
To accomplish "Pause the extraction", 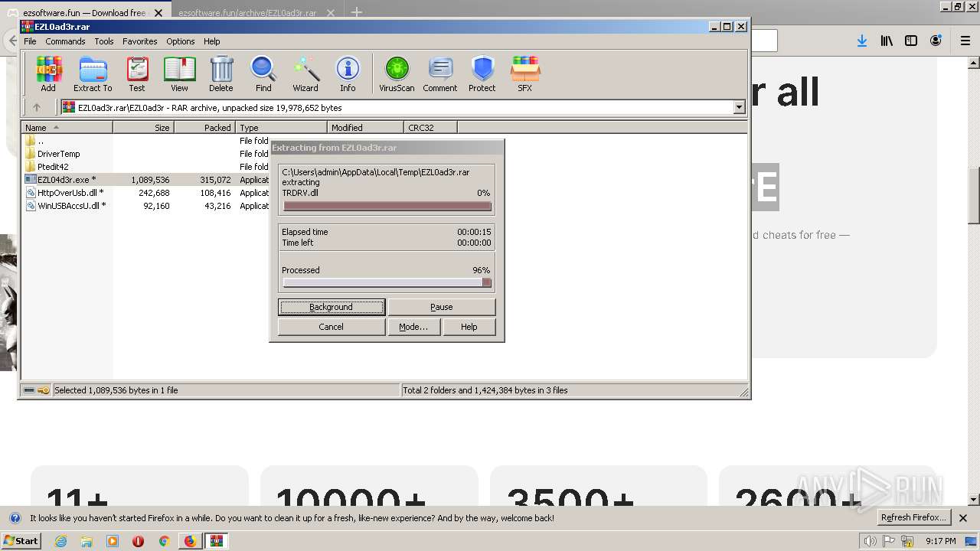I will (442, 307).
